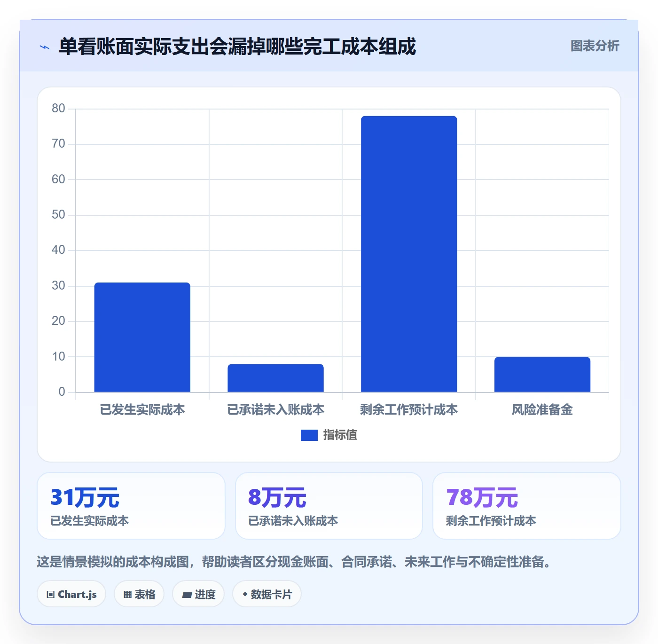Toggle the 指标值 legend item

pos(329,435)
